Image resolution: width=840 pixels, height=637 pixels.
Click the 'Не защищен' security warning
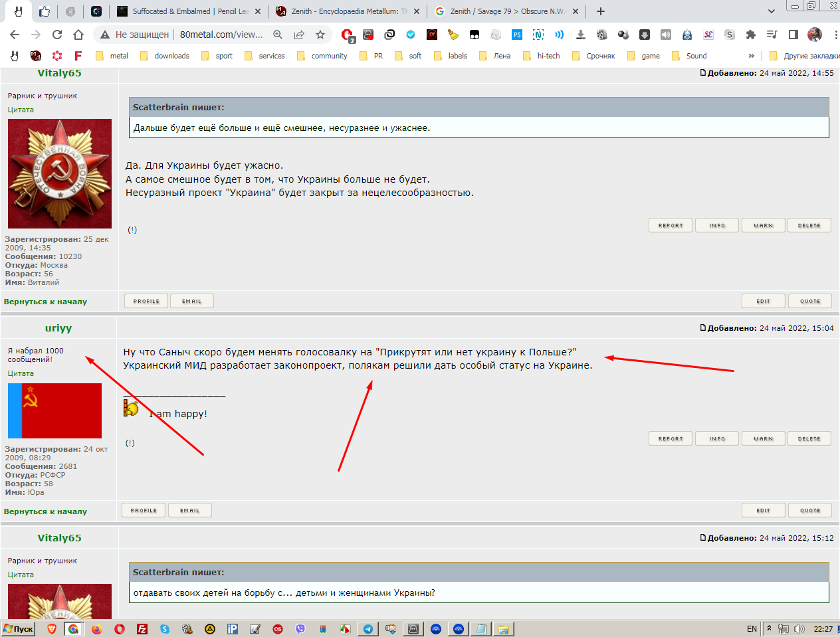(x=135, y=35)
